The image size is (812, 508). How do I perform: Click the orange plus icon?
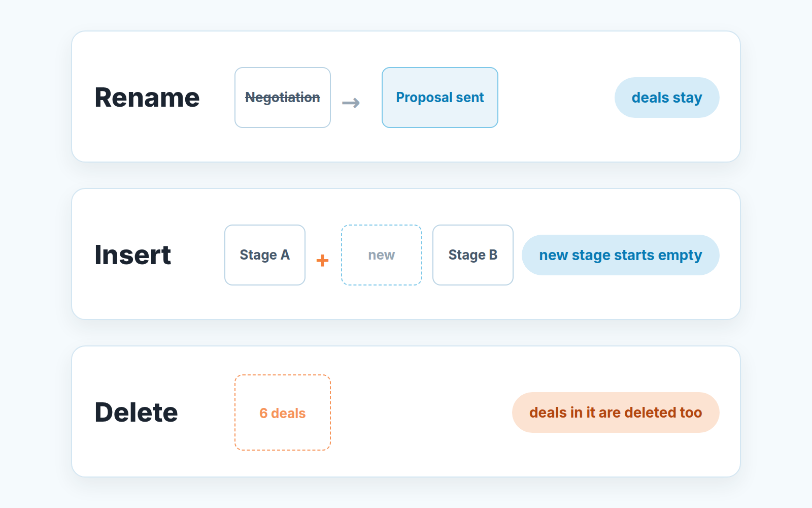coord(322,261)
